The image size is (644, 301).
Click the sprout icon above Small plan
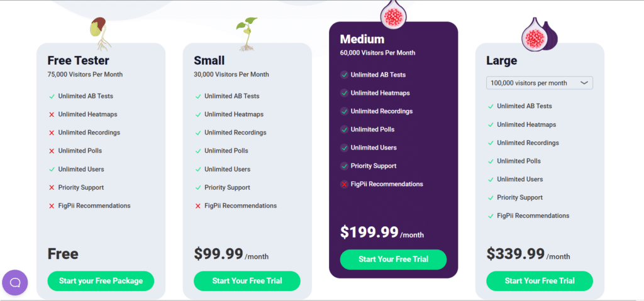click(x=246, y=33)
